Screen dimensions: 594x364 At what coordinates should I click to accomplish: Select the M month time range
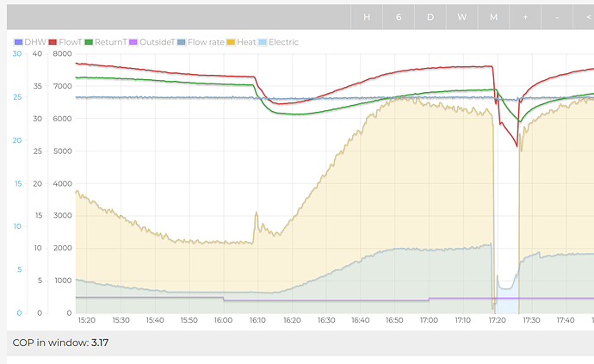click(494, 17)
